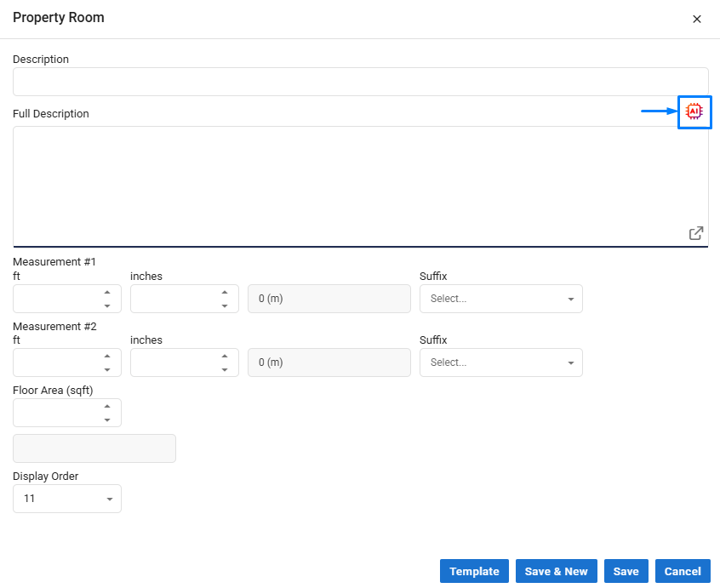Decrease the Floor Area sqft value
The image size is (720, 588).
tap(107, 420)
